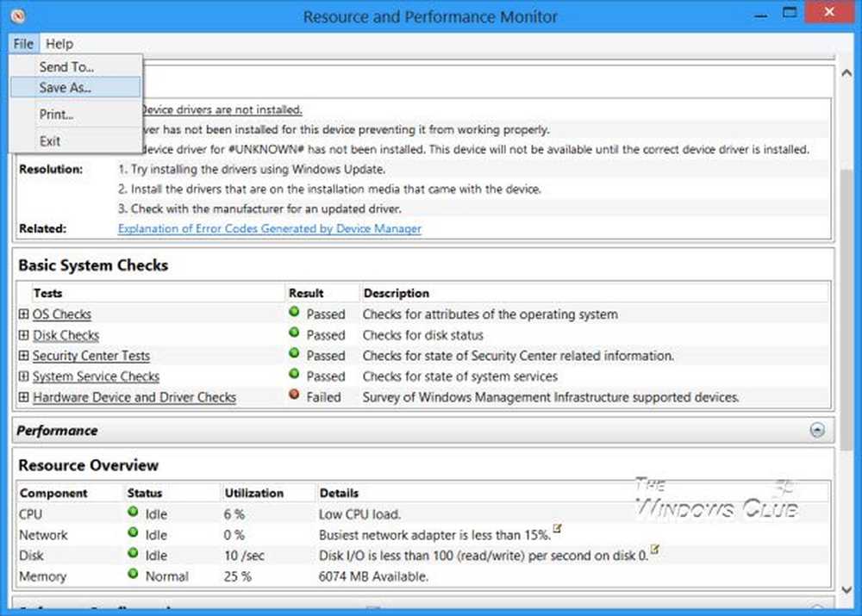
Task: Click green status icon in Disk row
Action: 133,553
